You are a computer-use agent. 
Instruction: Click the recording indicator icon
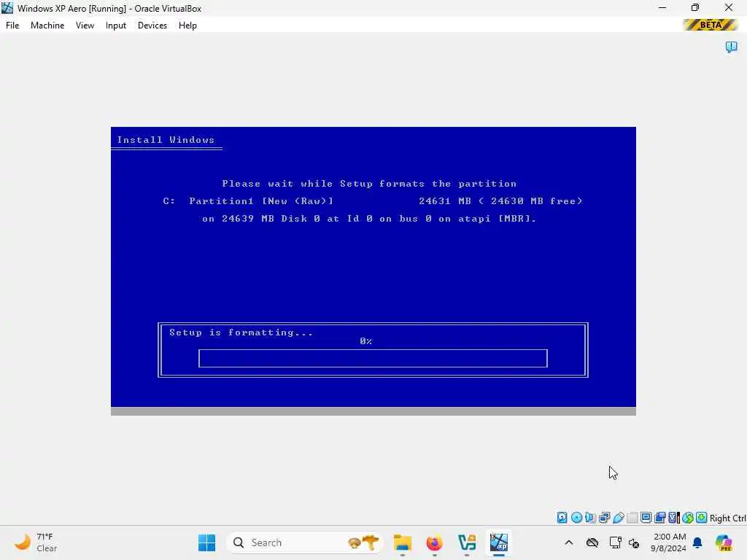pos(659,518)
